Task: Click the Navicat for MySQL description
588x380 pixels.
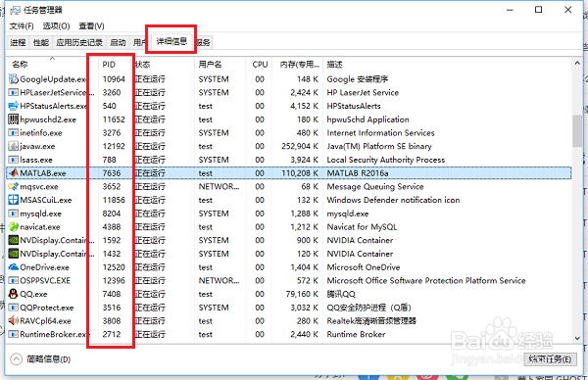Action: tap(362, 226)
